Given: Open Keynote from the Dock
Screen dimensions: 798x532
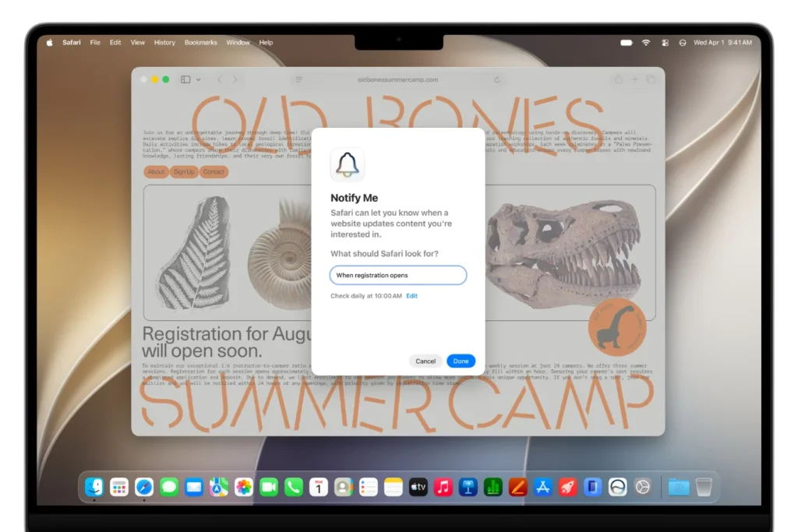Looking at the screenshot, I should point(468,488).
